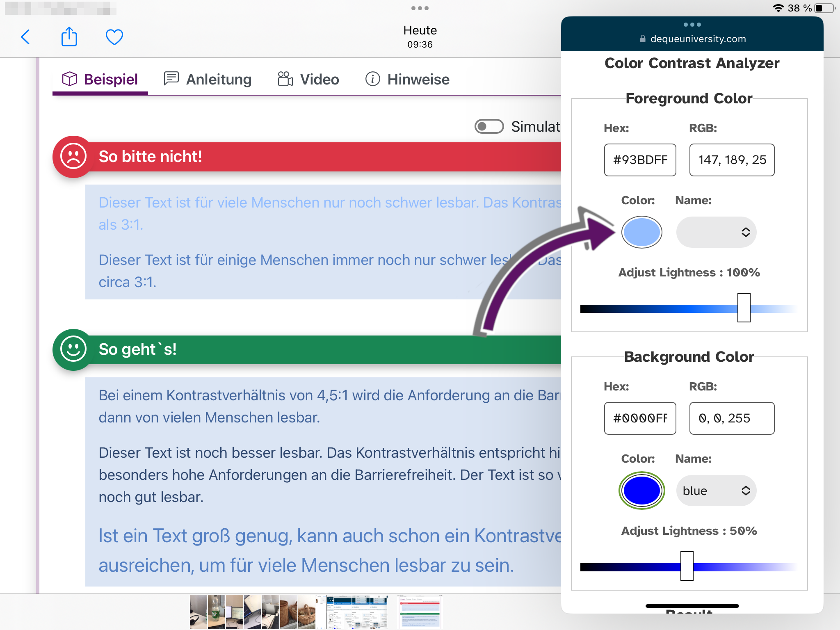Click large text 'Ist ein Text groß genug'
The height and width of the screenshot is (630, 840).
pyautogui.click(x=330, y=550)
